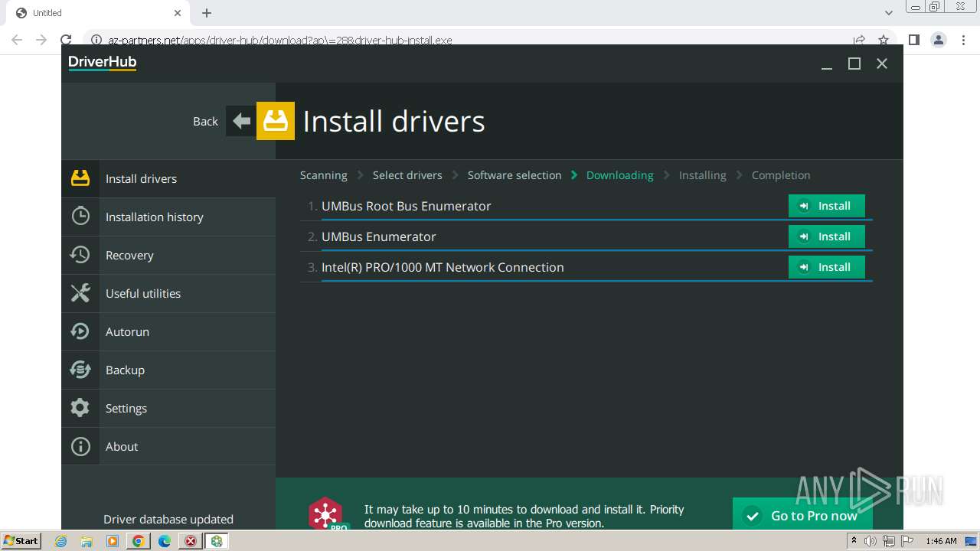Image resolution: width=980 pixels, height=551 pixels.
Task: Maximize the DriverHub window
Action: tap(854, 64)
